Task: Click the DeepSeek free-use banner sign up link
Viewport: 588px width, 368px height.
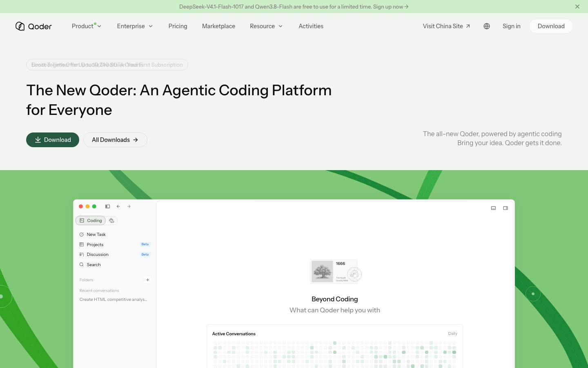Action: tap(390, 7)
